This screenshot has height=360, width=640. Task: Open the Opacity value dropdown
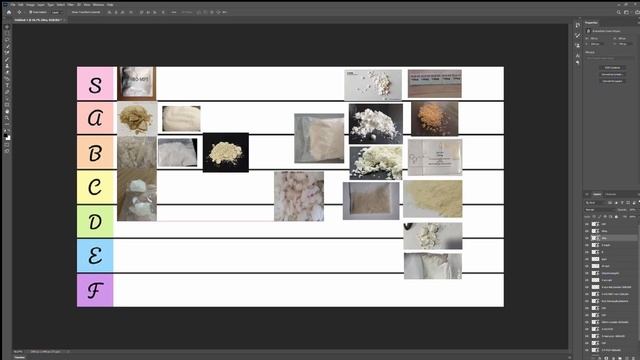point(632,210)
